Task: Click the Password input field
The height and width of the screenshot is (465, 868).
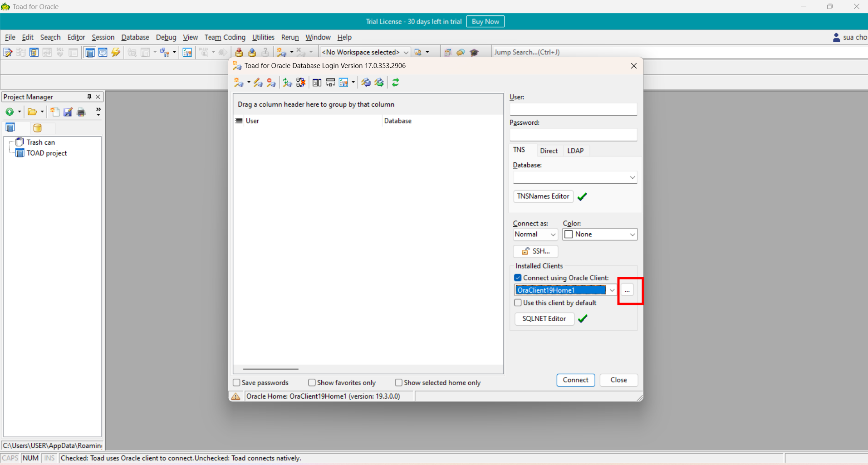Action: click(573, 135)
